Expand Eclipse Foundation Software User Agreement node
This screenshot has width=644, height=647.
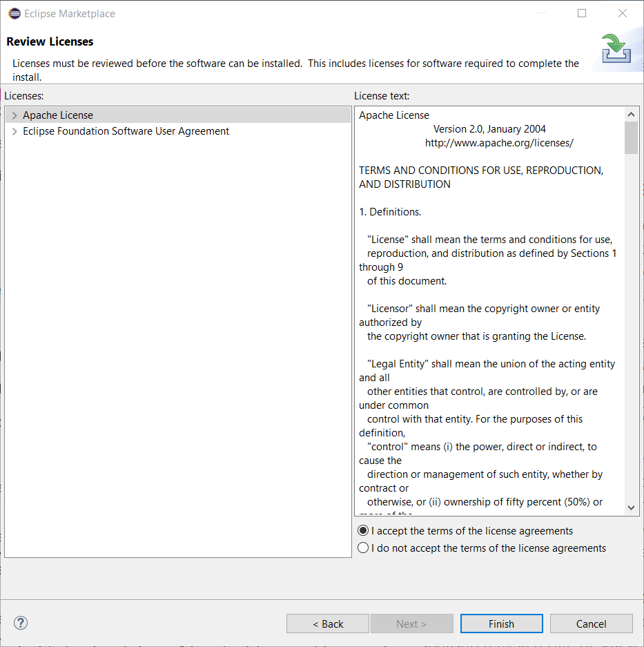[14, 131]
